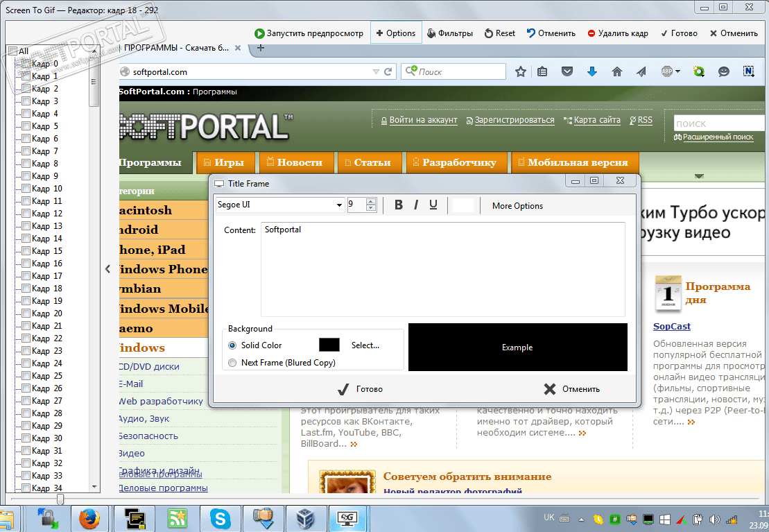769x532 pixels.
Task: Open the Разработчику tab on SoftPortal
Action: (x=455, y=162)
